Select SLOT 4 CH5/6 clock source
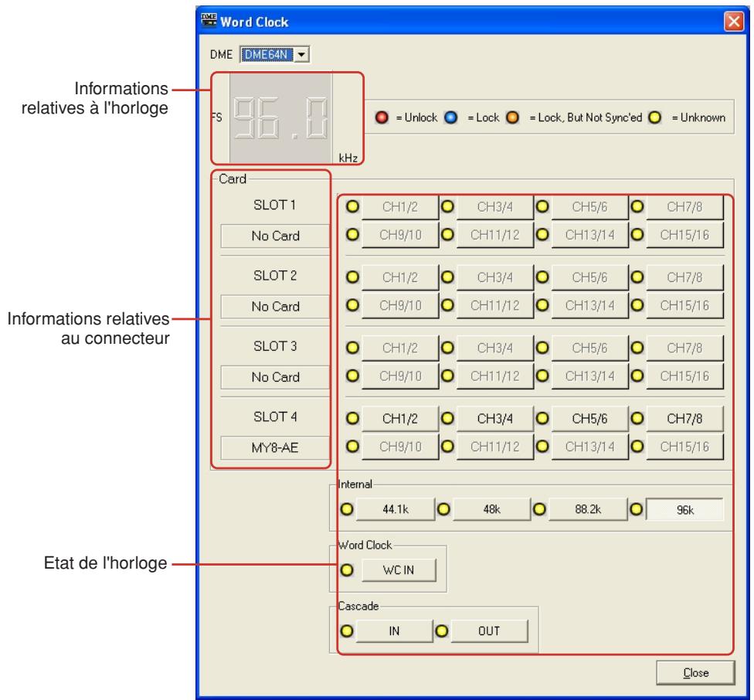This screenshot has width=754, height=700. point(589,419)
